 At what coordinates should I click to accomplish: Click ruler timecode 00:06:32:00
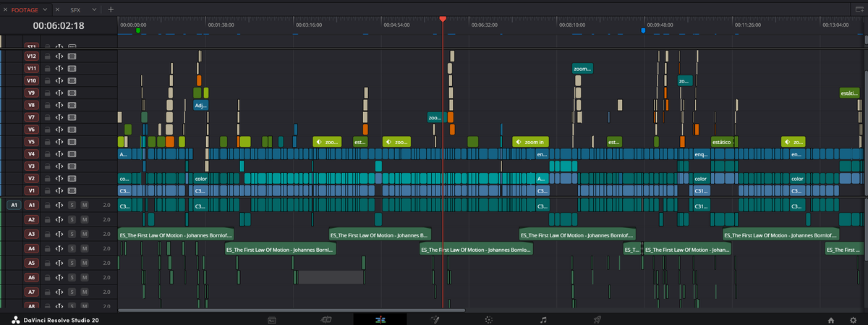click(484, 25)
